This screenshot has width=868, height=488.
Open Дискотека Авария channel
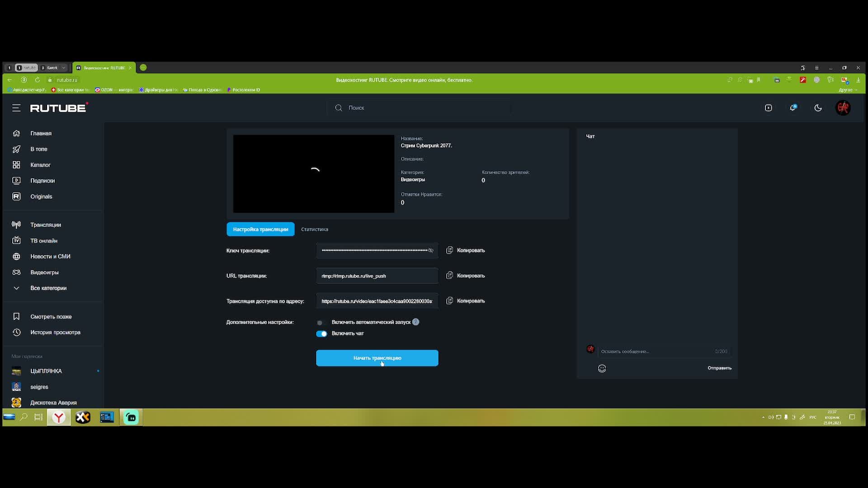tap(53, 403)
